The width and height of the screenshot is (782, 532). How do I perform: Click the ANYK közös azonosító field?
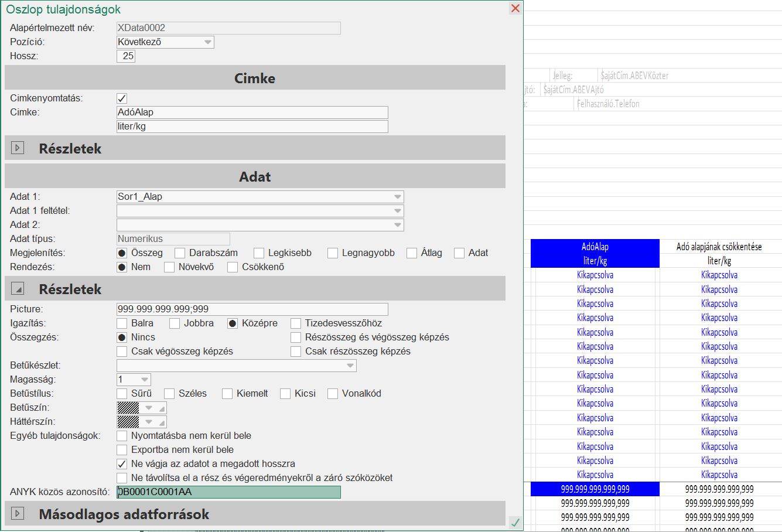pos(228,492)
